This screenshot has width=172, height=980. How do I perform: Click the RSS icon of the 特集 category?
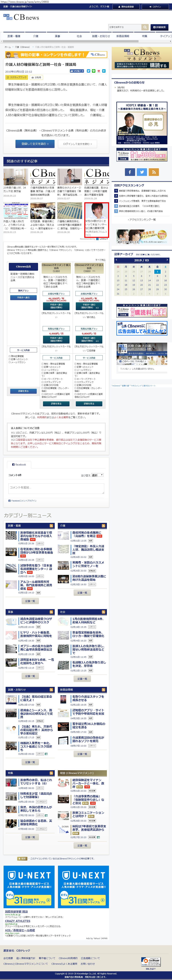[51, 773]
